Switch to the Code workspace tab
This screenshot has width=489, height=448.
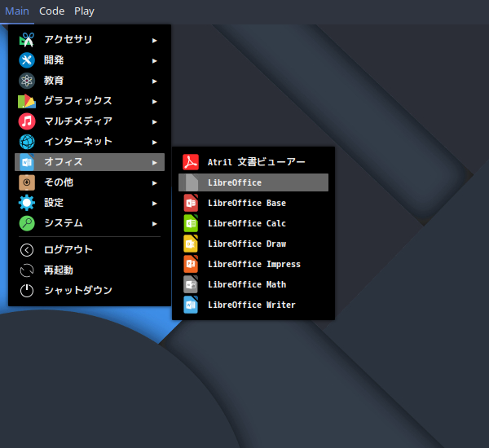[x=52, y=11]
